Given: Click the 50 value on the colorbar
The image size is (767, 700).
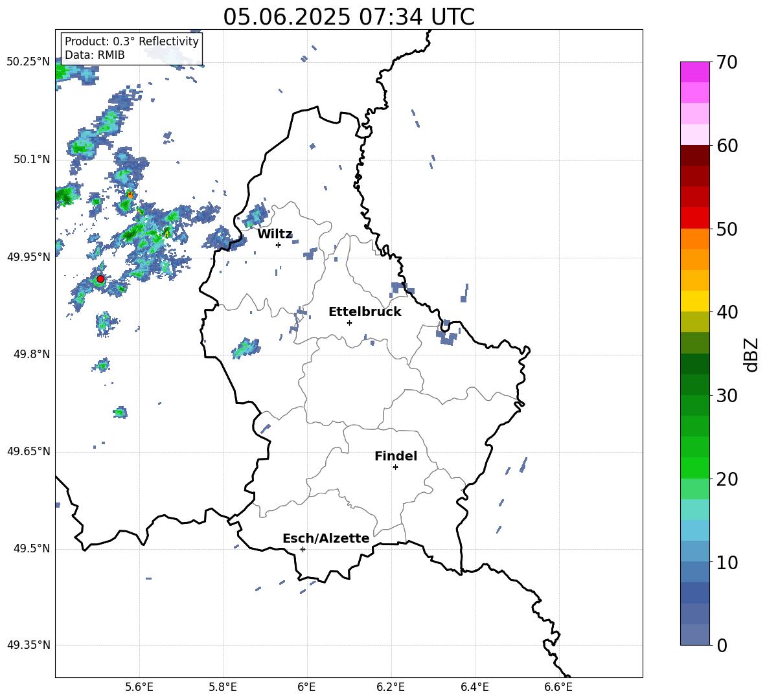Looking at the screenshot, I should 727,229.
